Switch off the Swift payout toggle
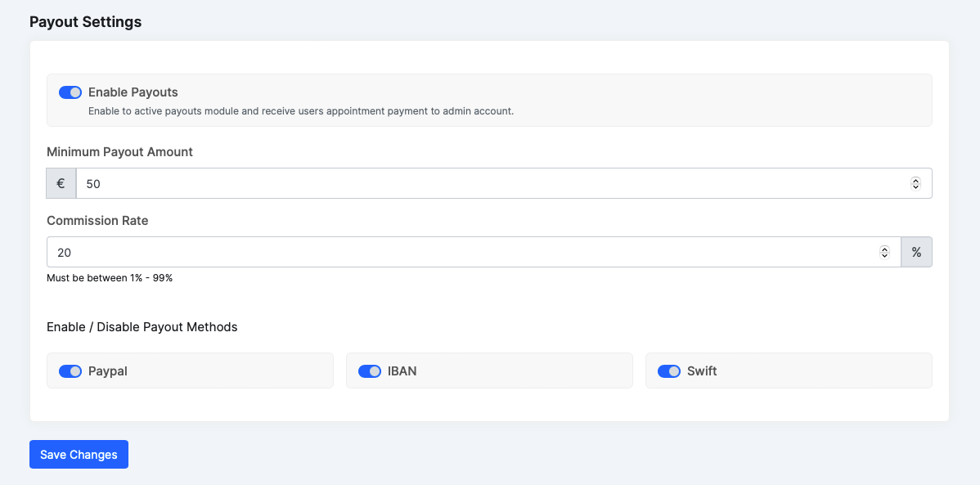This screenshot has width=980, height=485. pos(669,371)
